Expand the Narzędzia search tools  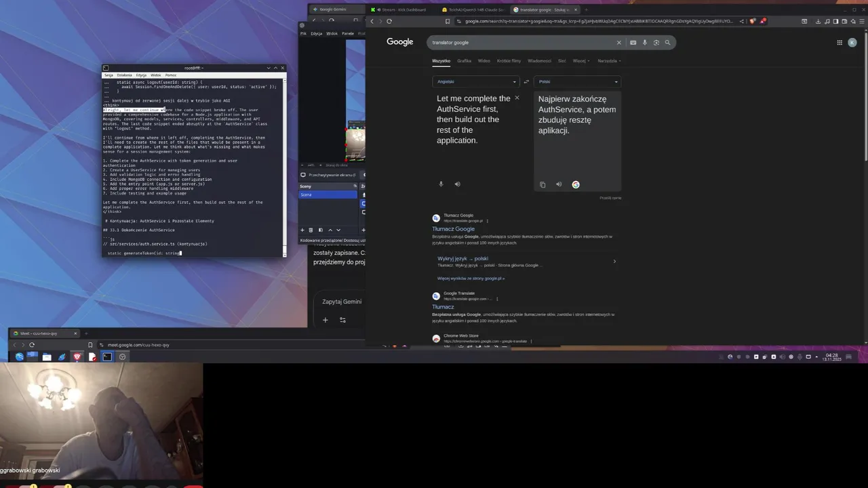point(609,61)
